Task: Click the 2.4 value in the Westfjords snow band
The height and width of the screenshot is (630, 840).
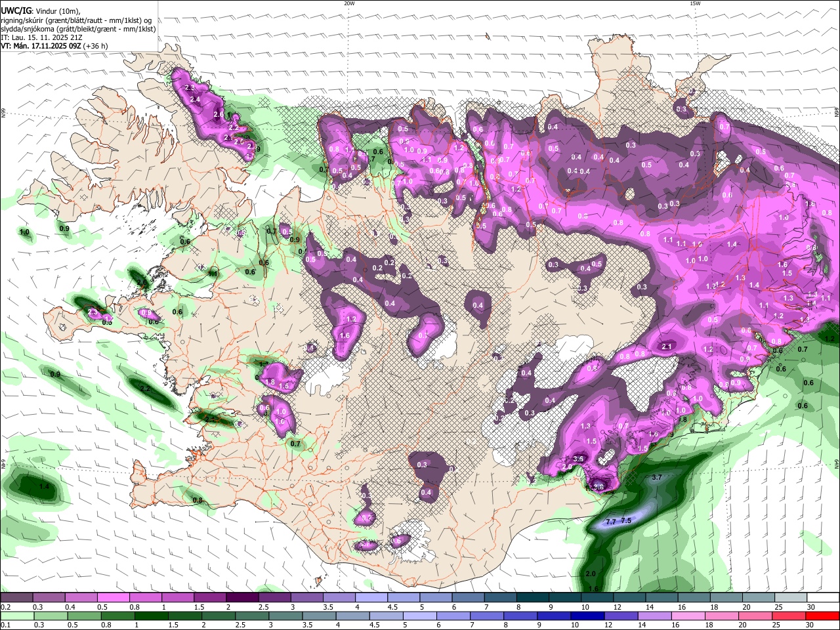Action: (194, 99)
